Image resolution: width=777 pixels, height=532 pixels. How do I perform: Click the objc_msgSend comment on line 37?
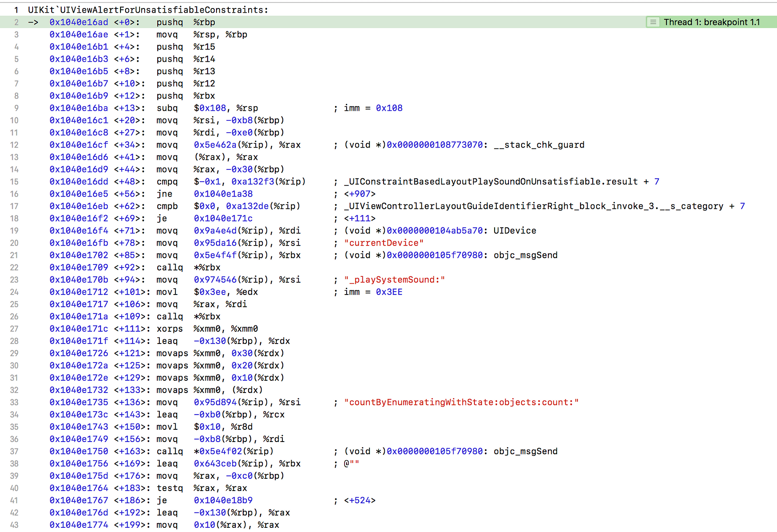[x=525, y=451]
